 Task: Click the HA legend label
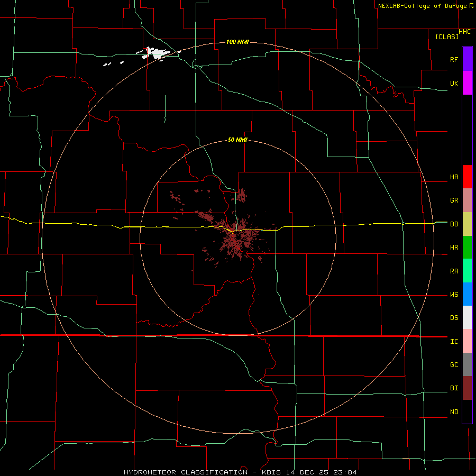coord(454,177)
